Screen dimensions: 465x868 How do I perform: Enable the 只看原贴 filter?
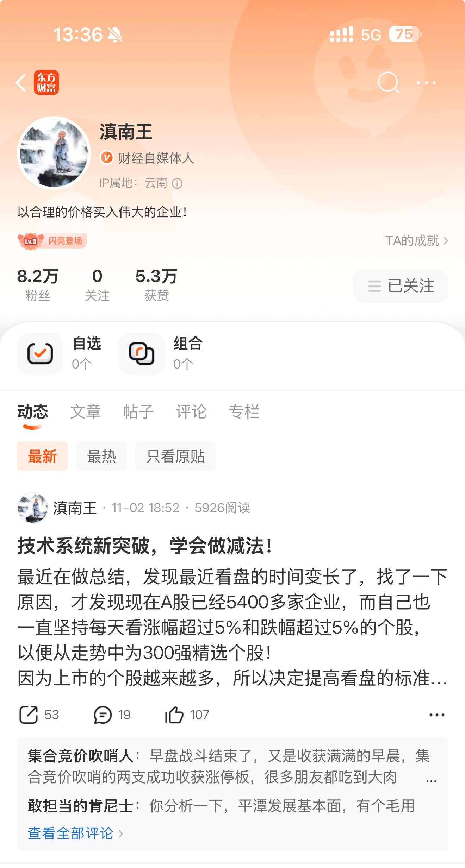tap(175, 456)
